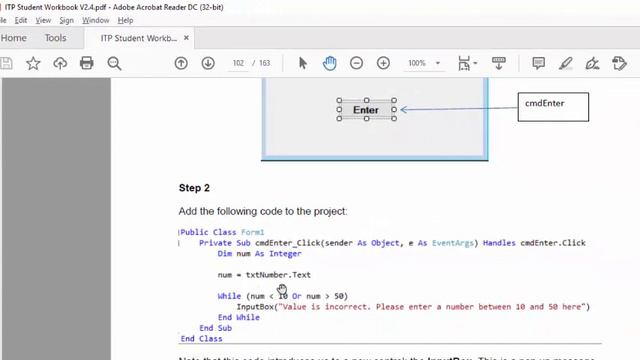Open the View menu
Viewport: 640px width, 360px height.
[43, 20]
